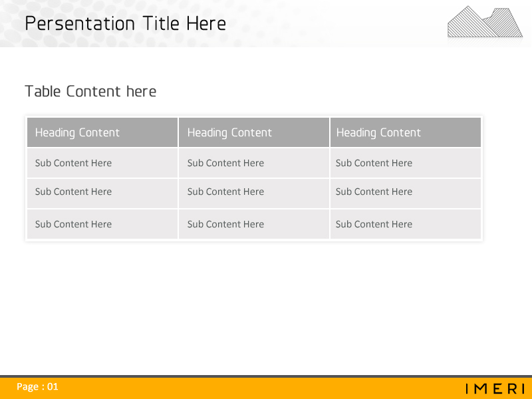
Task: Click first-row 'Sub Content Here' in third column
Action: pyautogui.click(x=374, y=163)
